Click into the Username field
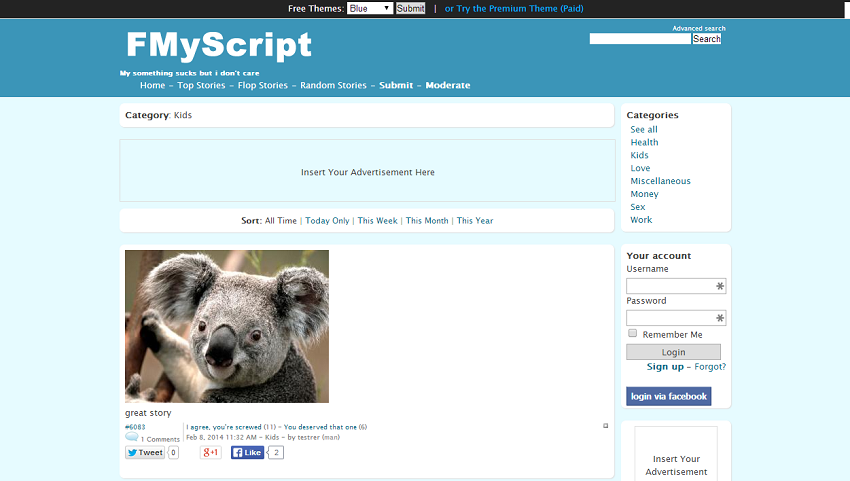This screenshot has height=481, width=850. (x=676, y=286)
